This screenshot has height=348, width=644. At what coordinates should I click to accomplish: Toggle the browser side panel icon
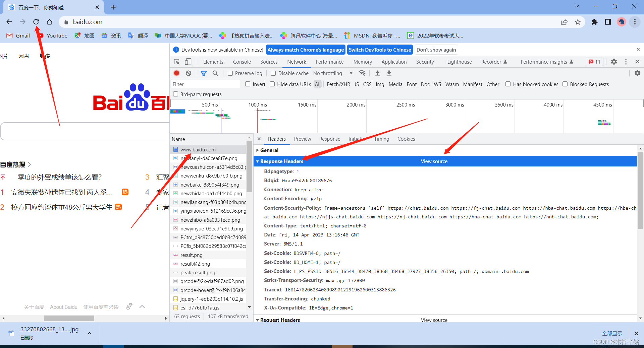608,22
